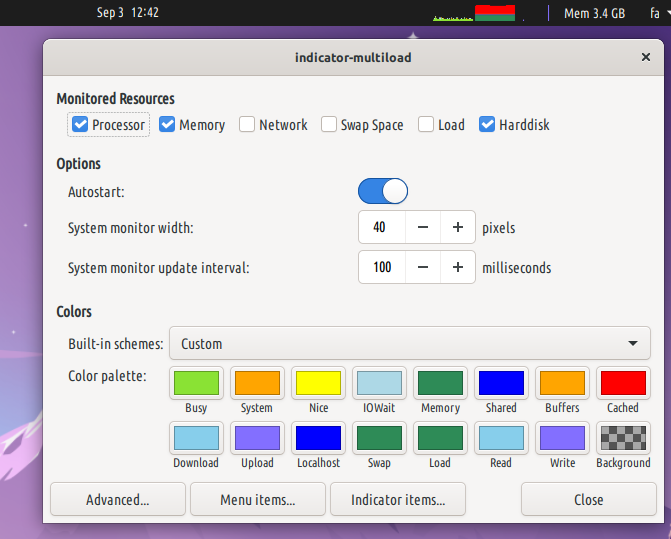This screenshot has width=671, height=539.
Task: Open the fa keyboard layout menu
Action: pyautogui.click(x=655, y=13)
